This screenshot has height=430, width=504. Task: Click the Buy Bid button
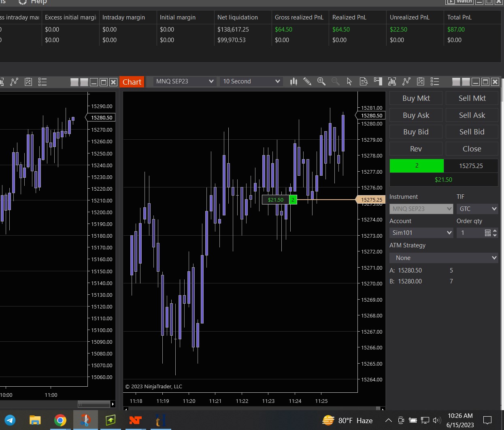(416, 132)
